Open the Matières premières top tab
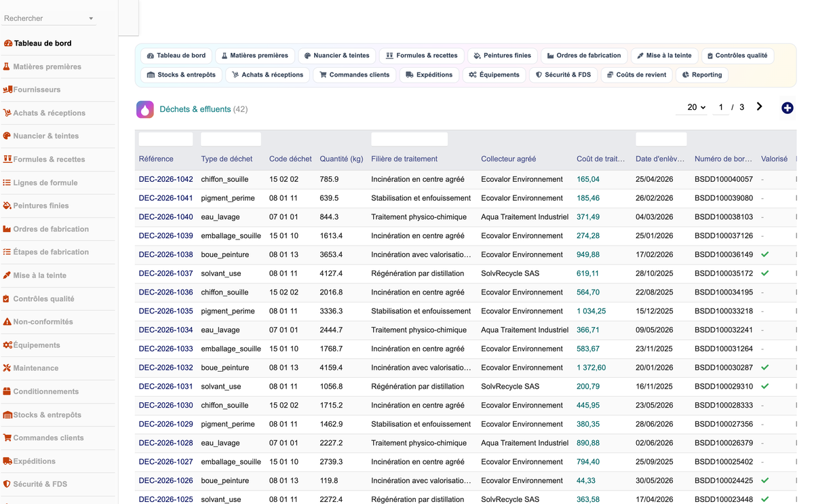The image size is (814, 504). (x=255, y=56)
